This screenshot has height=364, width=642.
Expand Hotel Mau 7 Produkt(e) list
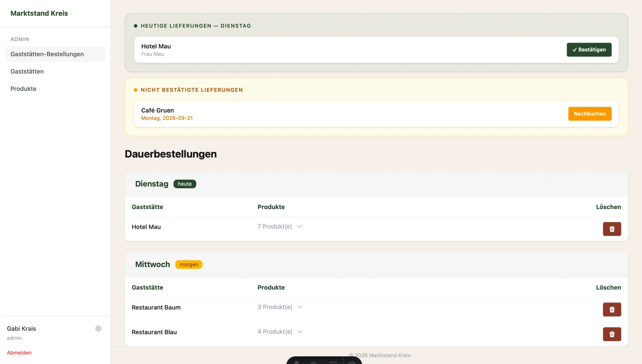click(x=280, y=226)
